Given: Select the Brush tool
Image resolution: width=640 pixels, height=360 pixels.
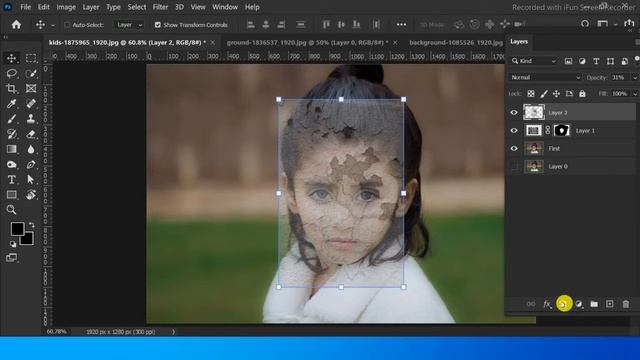Looking at the screenshot, I should pos(11,119).
